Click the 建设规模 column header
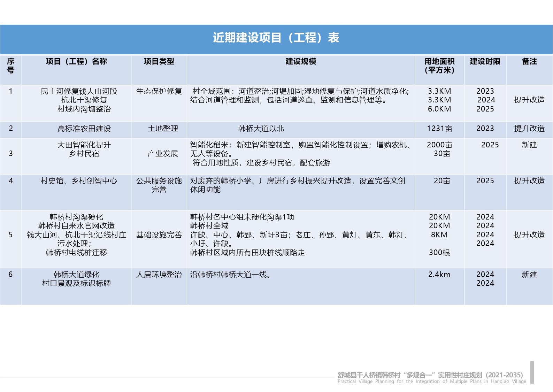 [x=301, y=62]
